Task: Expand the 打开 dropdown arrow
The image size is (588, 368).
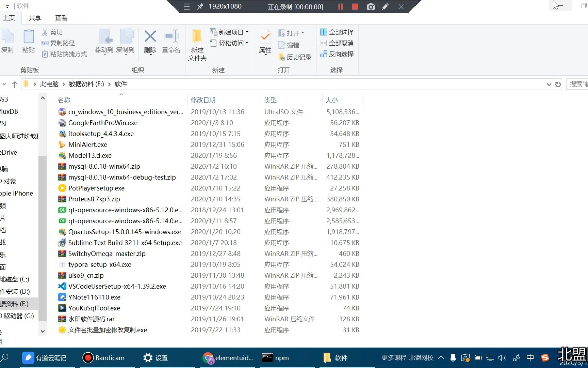Action: 302,33
